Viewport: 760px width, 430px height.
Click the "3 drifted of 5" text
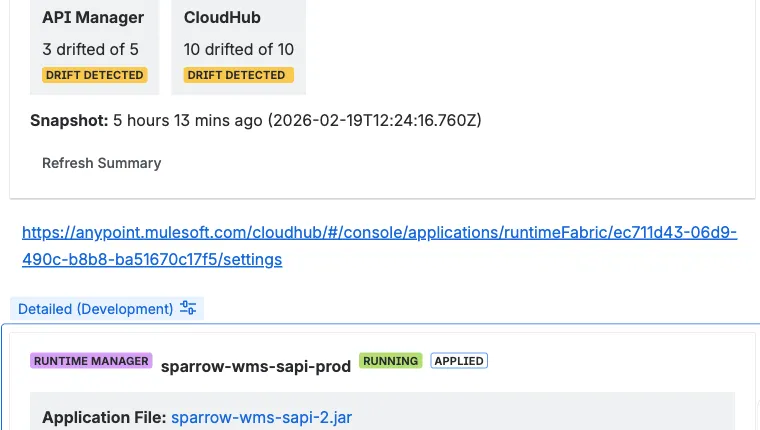pyautogui.click(x=90, y=49)
